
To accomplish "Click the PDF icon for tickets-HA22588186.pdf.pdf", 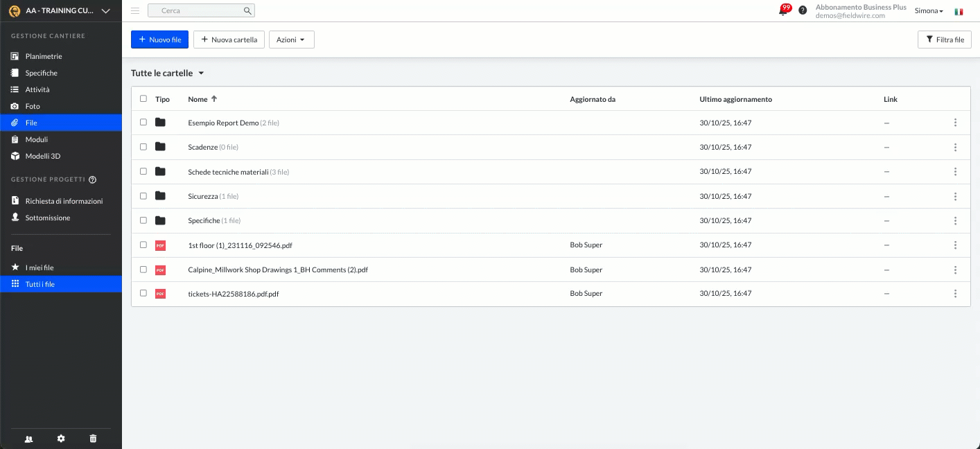I will pos(160,294).
